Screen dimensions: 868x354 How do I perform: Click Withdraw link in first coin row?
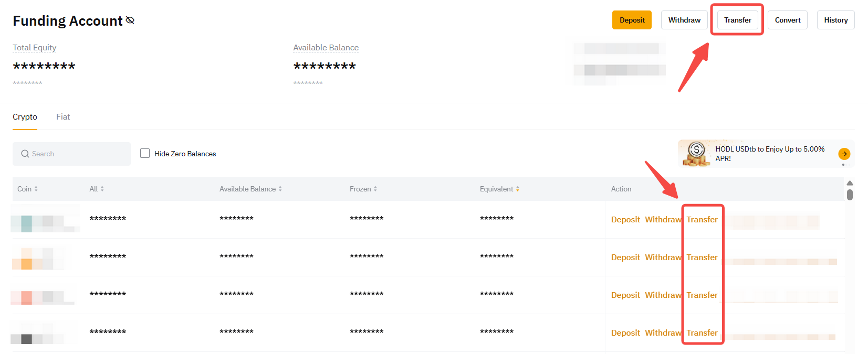click(663, 220)
